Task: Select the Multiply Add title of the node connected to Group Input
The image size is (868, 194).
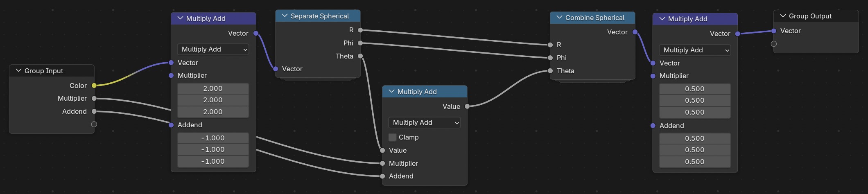Action: (x=206, y=18)
